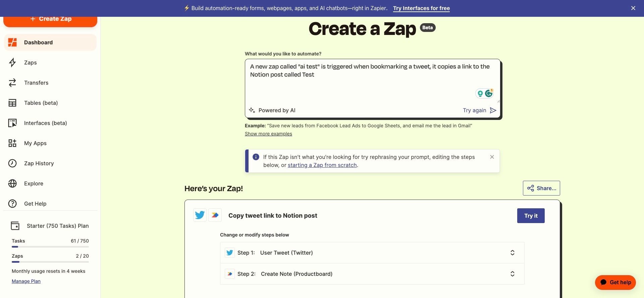This screenshot has width=644, height=298.
Task: Open Interfaces (beta) panel icon
Action: (12, 123)
